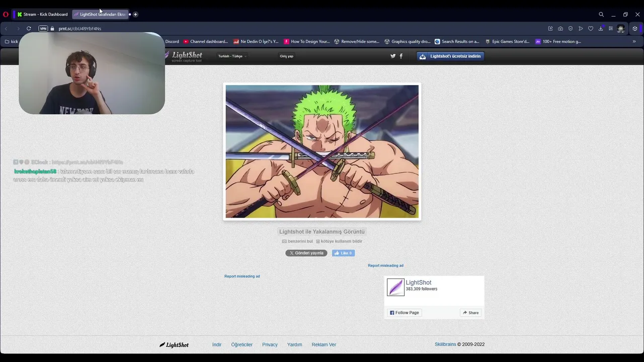The width and height of the screenshot is (644, 362).
Task: Click the profile avatar in toolbar
Action: [x=621, y=29]
